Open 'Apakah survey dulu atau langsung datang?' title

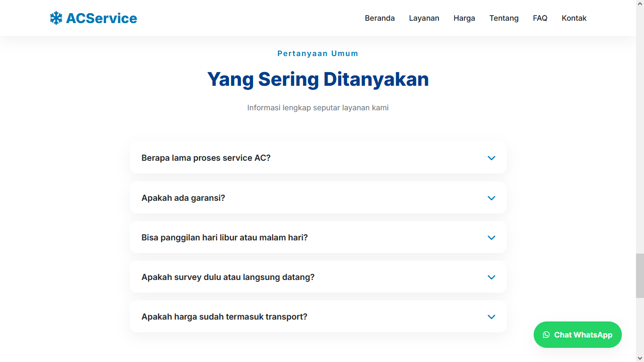coord(228,277)
